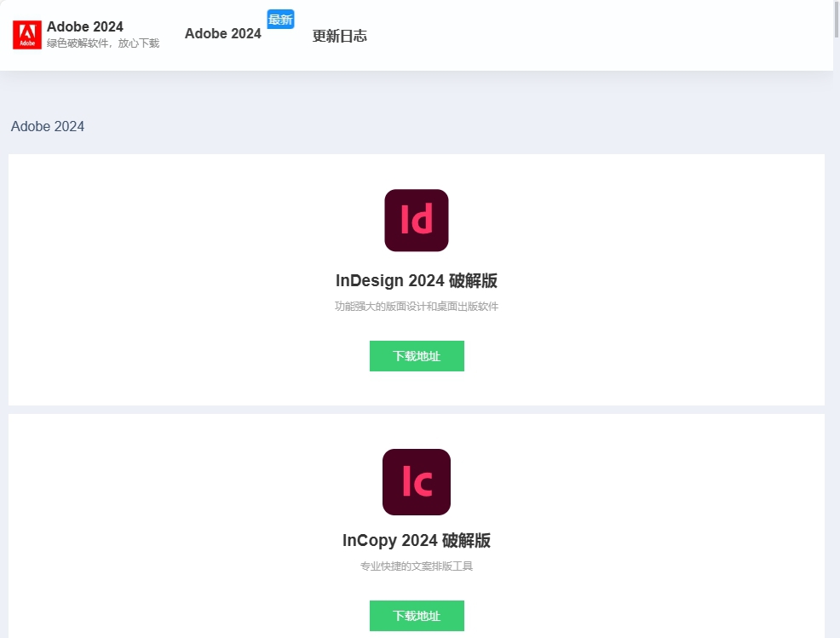Screen dimensions: 840x638
Task: Open the Adobe 2024 navigation menu item
Action: coord(222,34)
